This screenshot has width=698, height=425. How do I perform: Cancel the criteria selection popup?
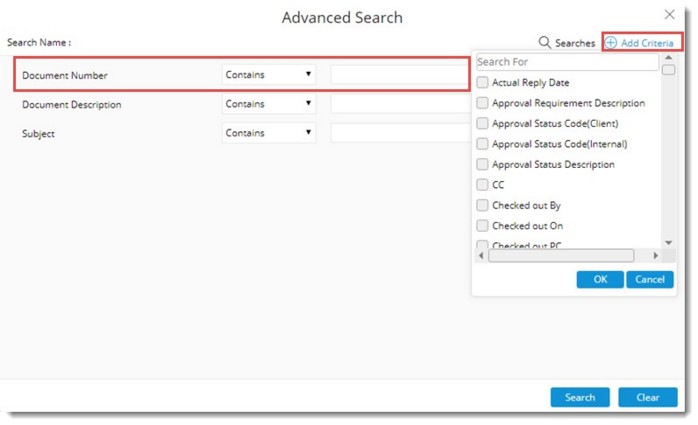[650, 280]
